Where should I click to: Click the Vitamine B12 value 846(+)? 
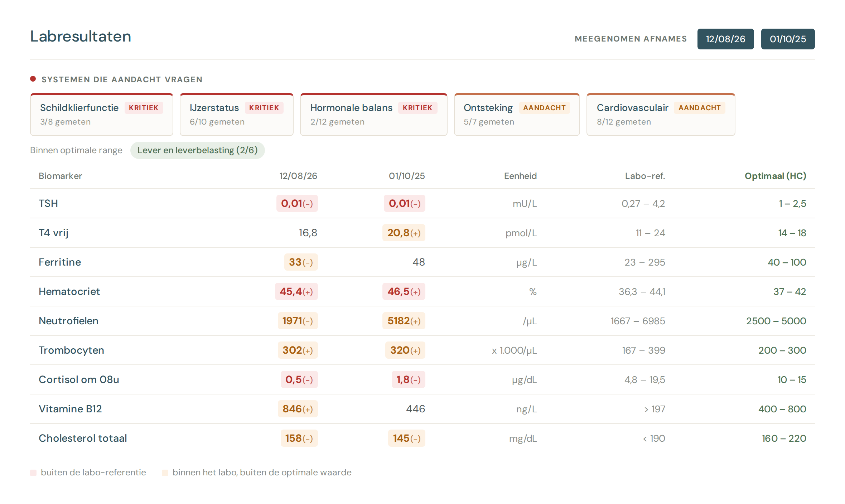coord(298,409)
